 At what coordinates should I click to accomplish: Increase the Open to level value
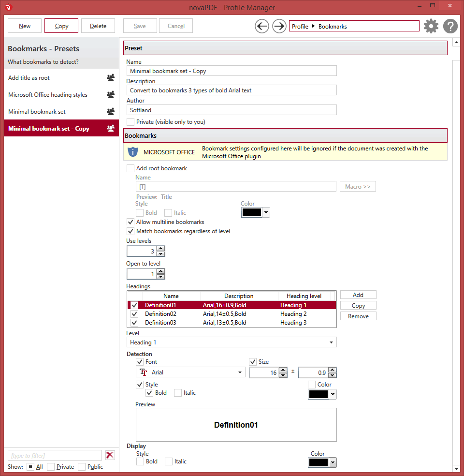[x=161, y=271]
